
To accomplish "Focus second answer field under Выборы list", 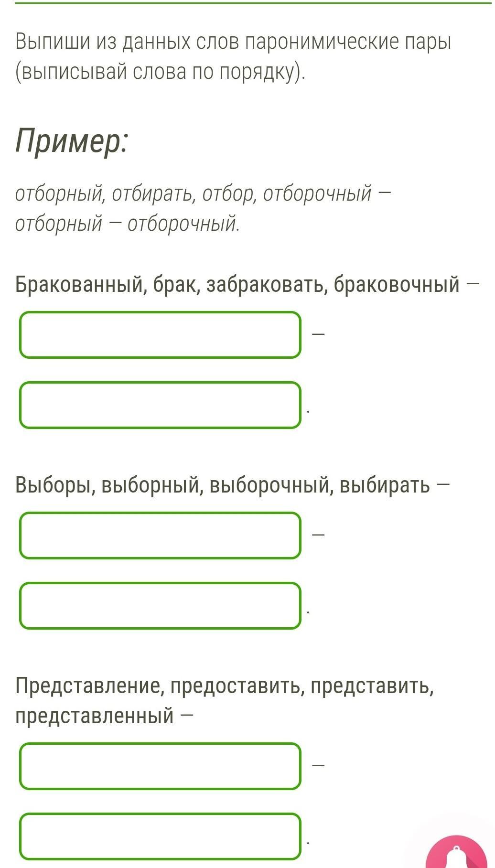I will 161,606.
